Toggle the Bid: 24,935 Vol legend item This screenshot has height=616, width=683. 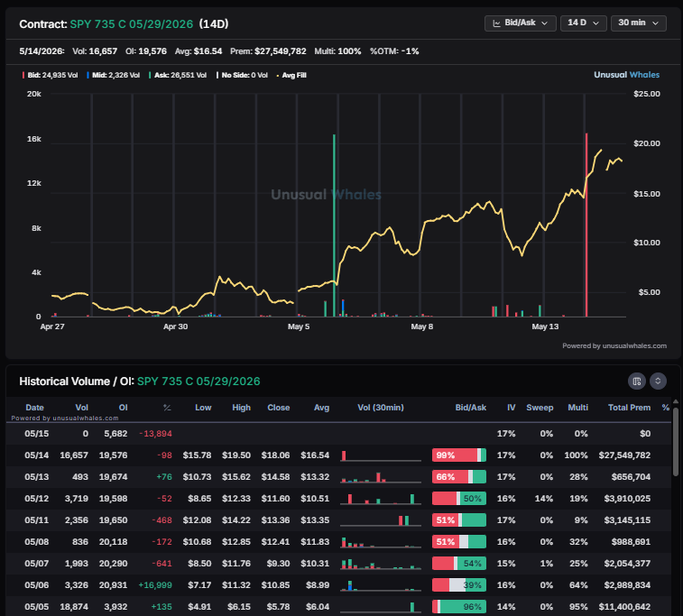[51, 76]
